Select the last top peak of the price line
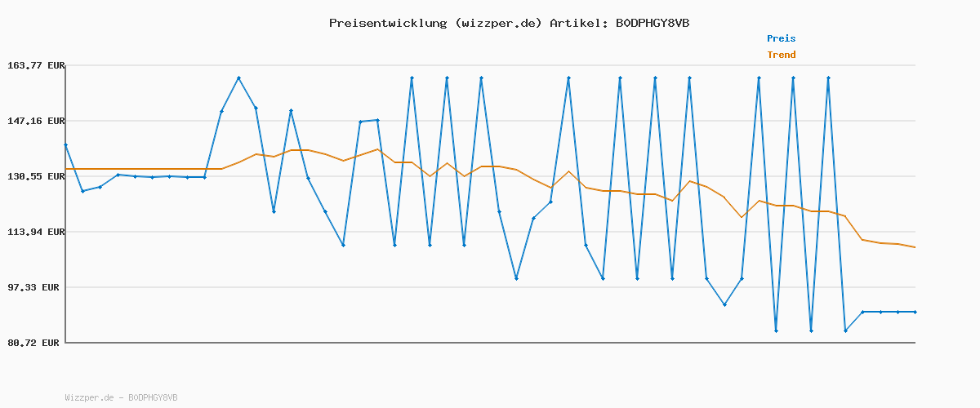980x408 pixels. click(828, 78)
